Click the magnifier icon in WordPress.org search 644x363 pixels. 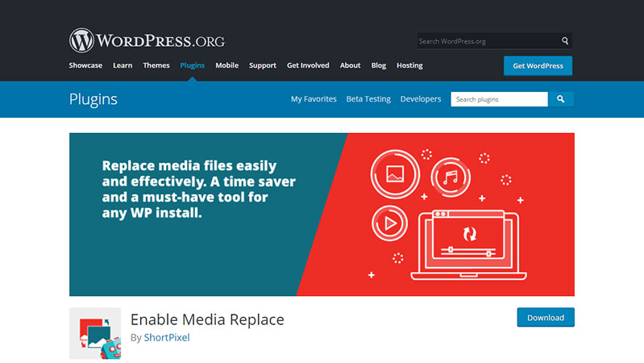pos(565,40)
